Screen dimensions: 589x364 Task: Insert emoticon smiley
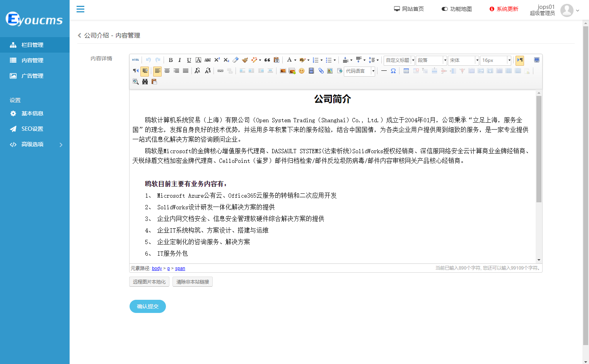point(302,71)
